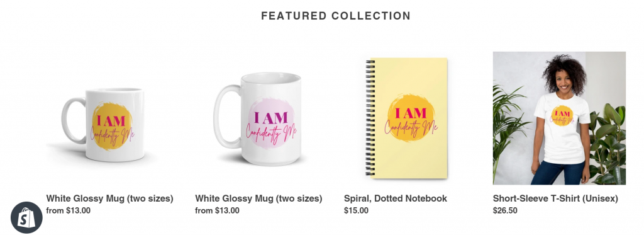This screenshot has width=644, height=235.
Task: Click the pink I AM logo on the second mug
Action: click(x=271, y=123)
